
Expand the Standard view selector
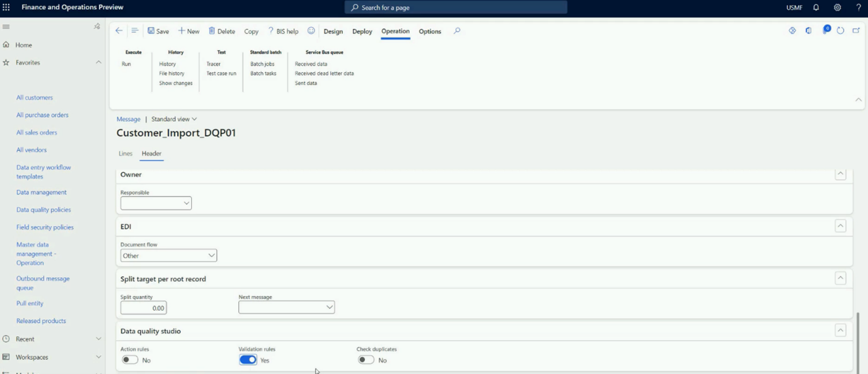pos(174,119)
